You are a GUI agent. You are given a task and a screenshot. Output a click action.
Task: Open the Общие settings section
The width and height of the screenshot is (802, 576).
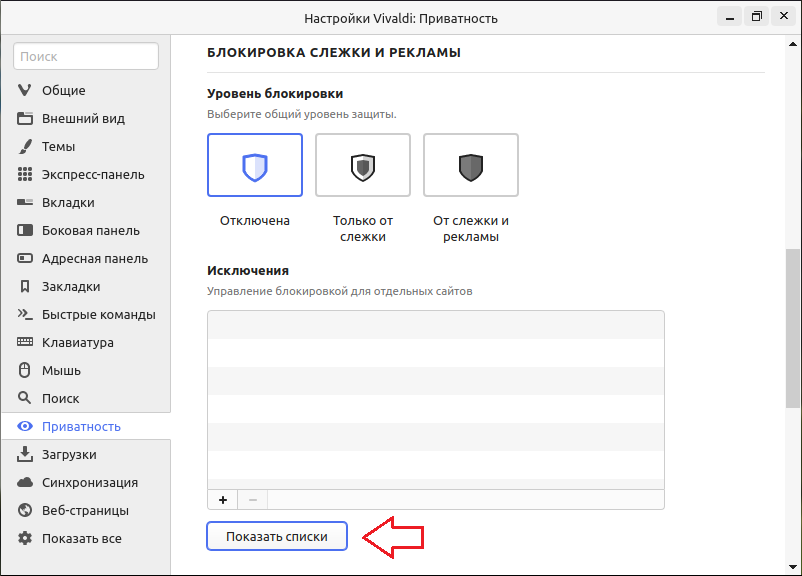86,91
